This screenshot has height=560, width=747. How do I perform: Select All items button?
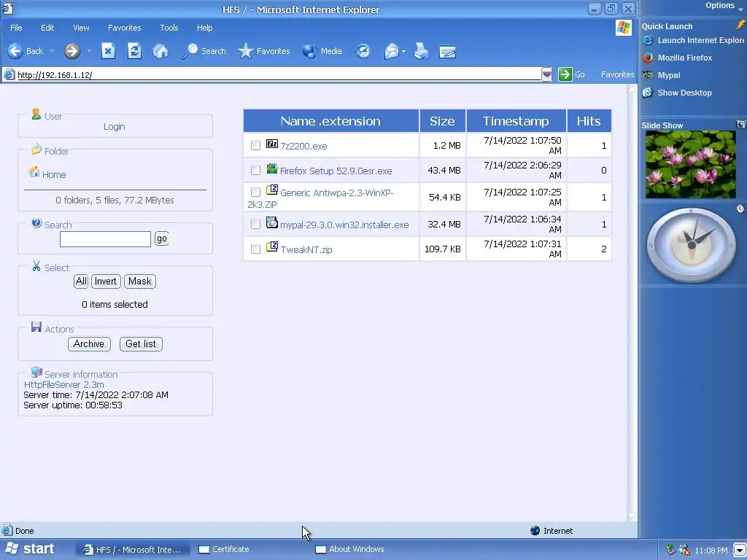pyautogui.click(x=81, y=281)
